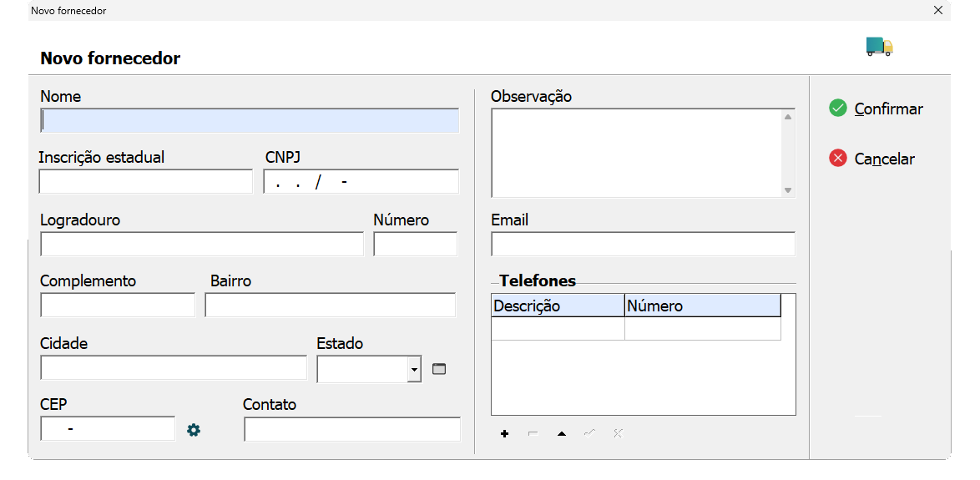Image resolution: width=980 pixels, height=480 pixels.
Task: Click the Cancelar button
Action: coord(871,159)
